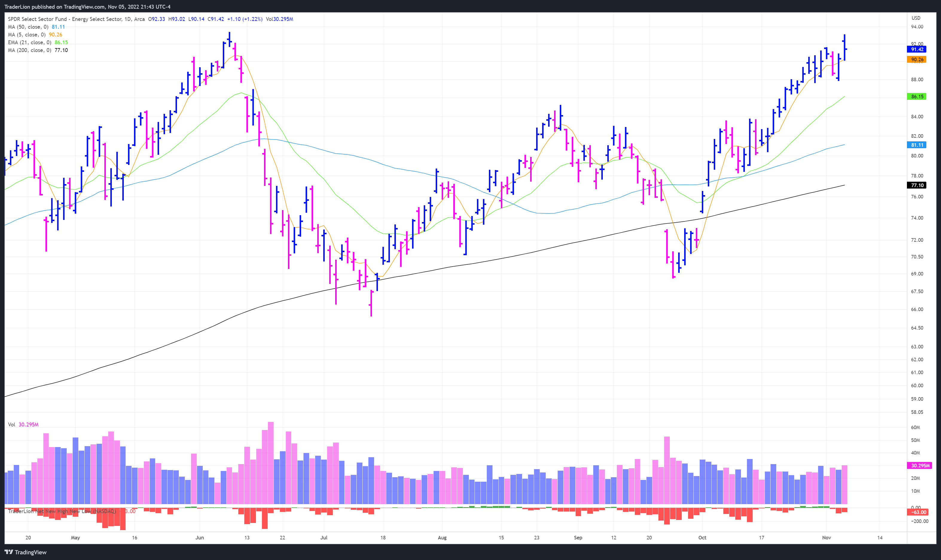Click the Oct label on time axis
This screenshot has height=560, width=941.
702,538
